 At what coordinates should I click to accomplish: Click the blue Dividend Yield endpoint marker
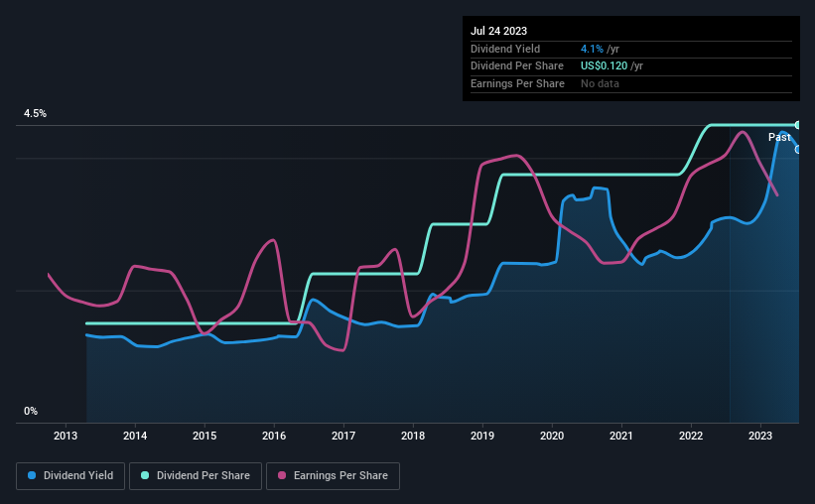pos(798,150)
